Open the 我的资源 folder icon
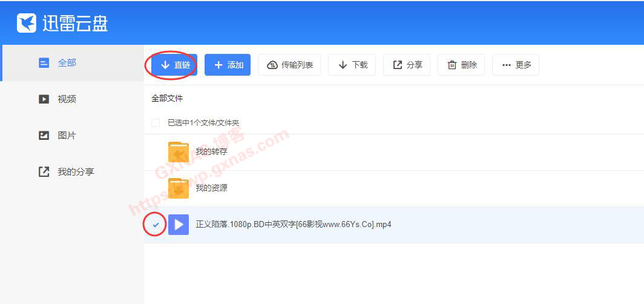Screen dimensions: 644x304 (x=179, y=188)
